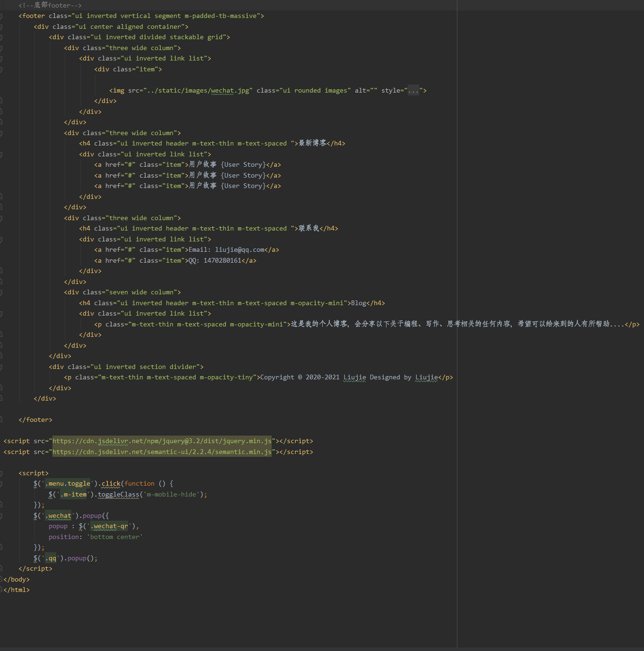Image resolution: width=644 pixels, height=651 pixels.
Task: Fold the "ui inverted divided stackable grid" div
Action: tap(1, 37)
